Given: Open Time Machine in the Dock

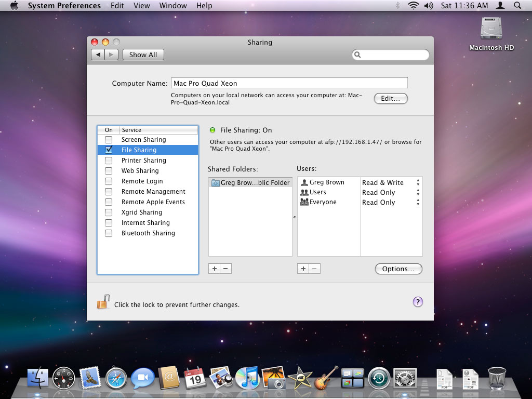Looking at the screenshot, I should [379, 378].
